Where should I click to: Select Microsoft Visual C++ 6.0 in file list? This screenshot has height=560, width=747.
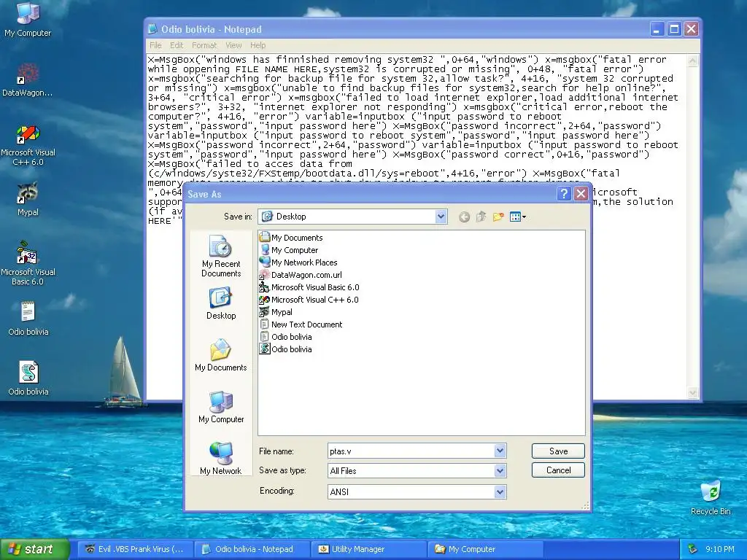pyautogui.click(x=309, y=300)
